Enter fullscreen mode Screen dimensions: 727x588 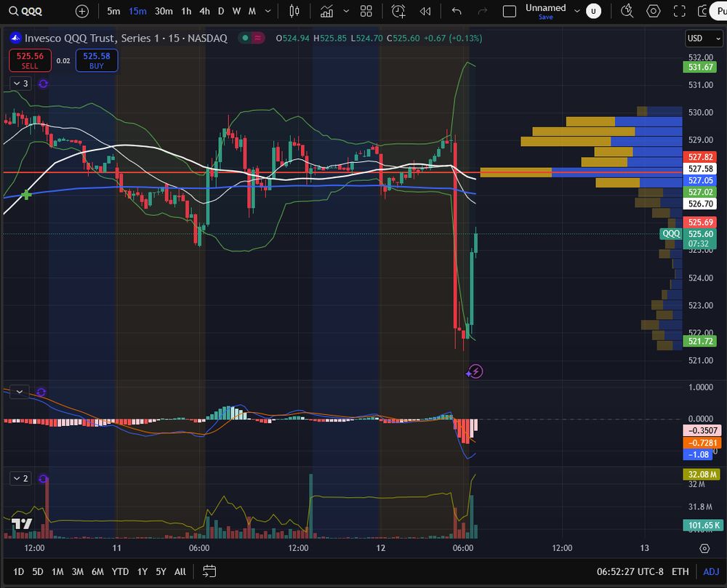coord(679,11)
